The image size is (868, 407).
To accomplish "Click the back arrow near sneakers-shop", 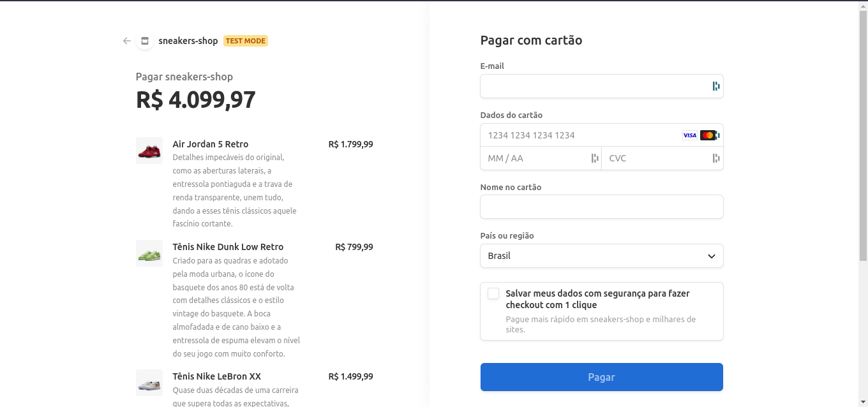I will (x=126, y=41).
